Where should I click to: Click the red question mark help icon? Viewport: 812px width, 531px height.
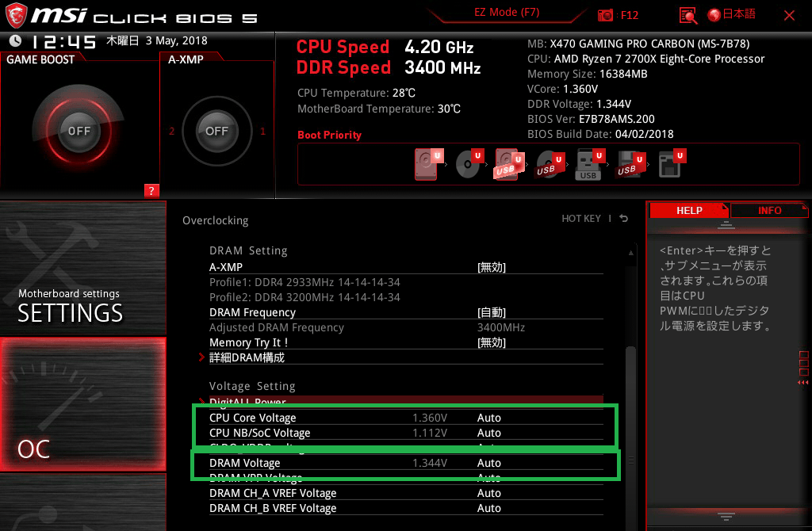(x=151, y=190)
